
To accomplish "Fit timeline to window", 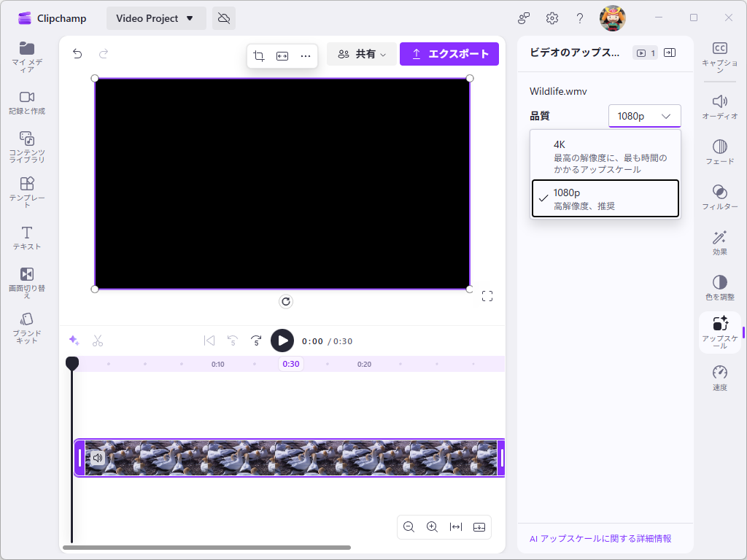I will (x=456, y=526).
